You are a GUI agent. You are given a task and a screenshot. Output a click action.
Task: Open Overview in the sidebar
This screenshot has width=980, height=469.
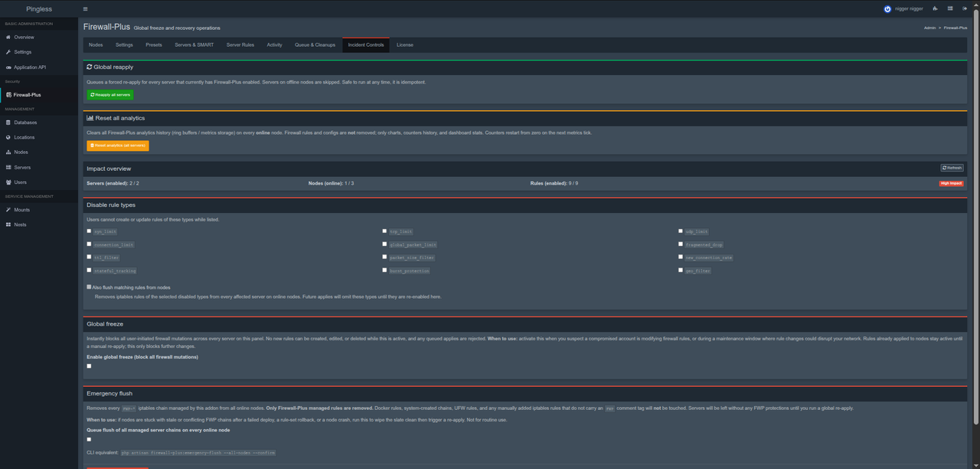click(x=38, y=37)
